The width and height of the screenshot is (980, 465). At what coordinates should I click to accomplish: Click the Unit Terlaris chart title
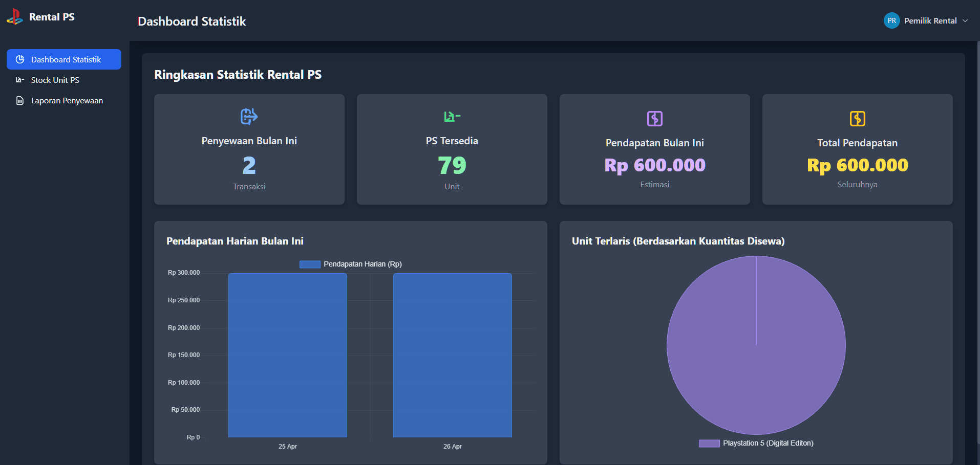(678, 241)
